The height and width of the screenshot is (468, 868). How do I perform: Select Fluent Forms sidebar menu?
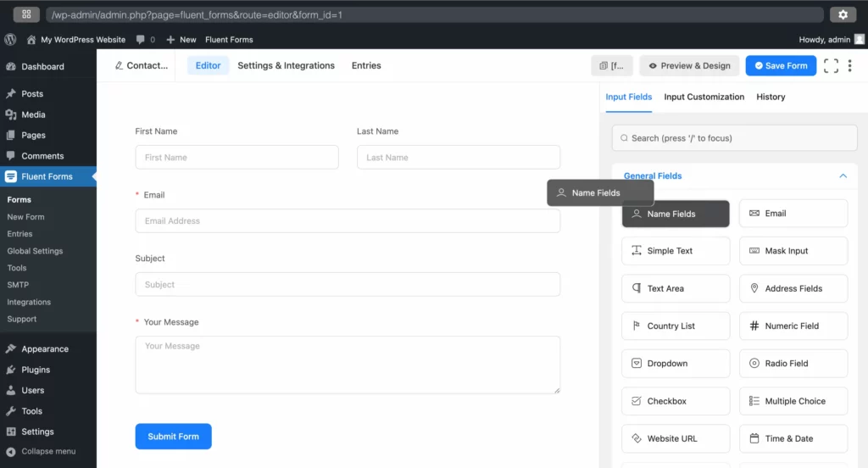pos(48,176)
